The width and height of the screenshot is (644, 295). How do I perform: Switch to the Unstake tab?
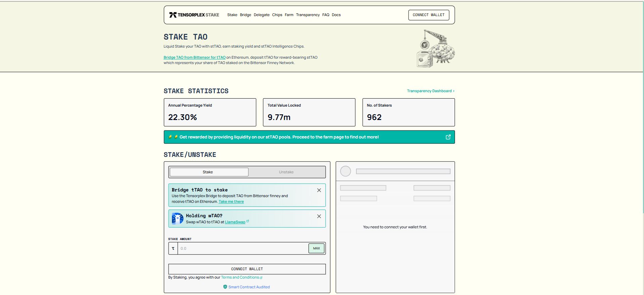click(x=286, y=172)
